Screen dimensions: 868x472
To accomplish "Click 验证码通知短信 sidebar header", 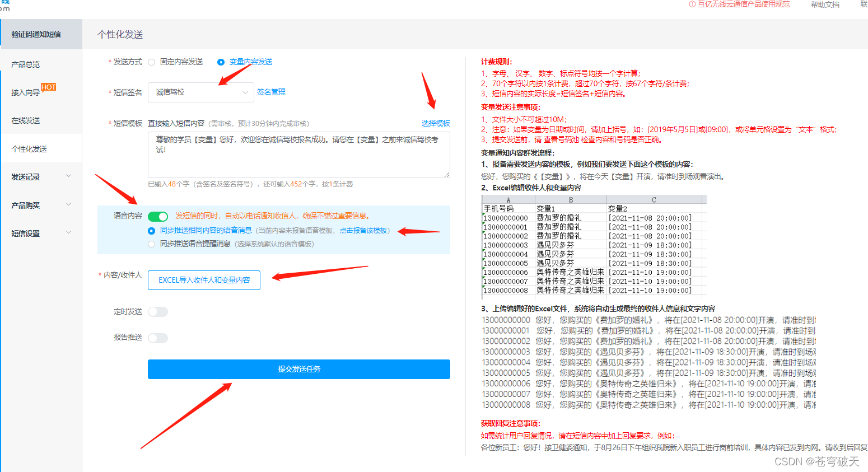I will point(41,34).
